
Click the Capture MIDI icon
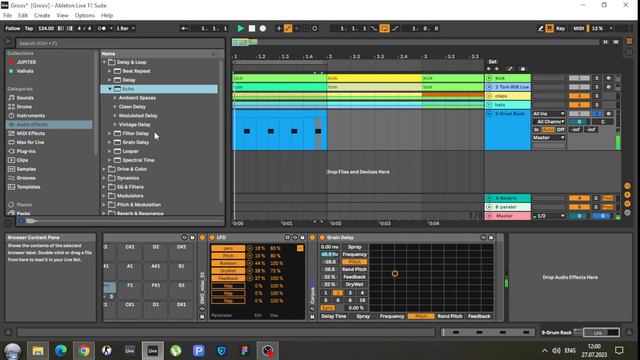coord(306,28)
